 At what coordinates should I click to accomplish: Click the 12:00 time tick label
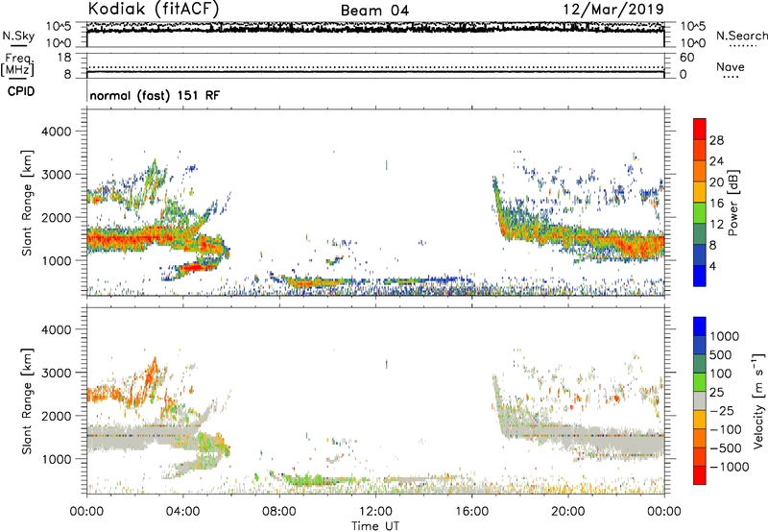[375, 512]
